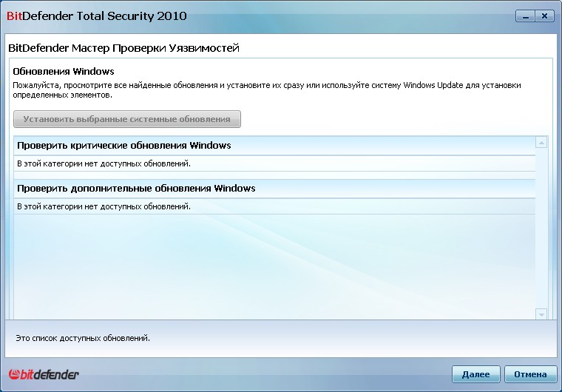562x392 pixels.
Task: Click the scrollbar down arrow
Action: 541,314
